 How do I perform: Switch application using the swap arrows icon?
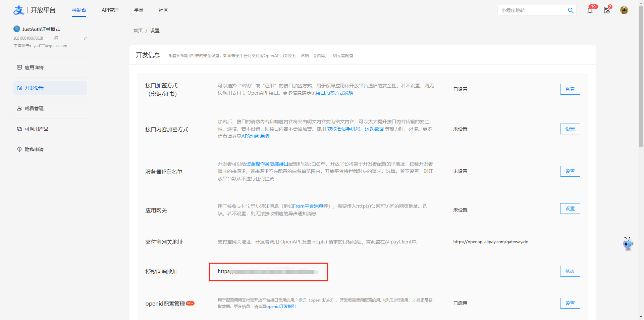click(85, 38)
